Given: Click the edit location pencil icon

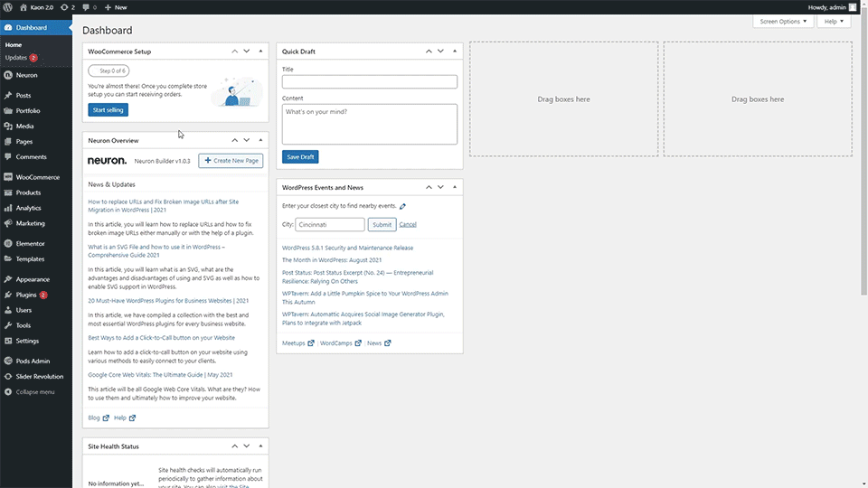Looking at the screenshot, I should coord(402,206).
